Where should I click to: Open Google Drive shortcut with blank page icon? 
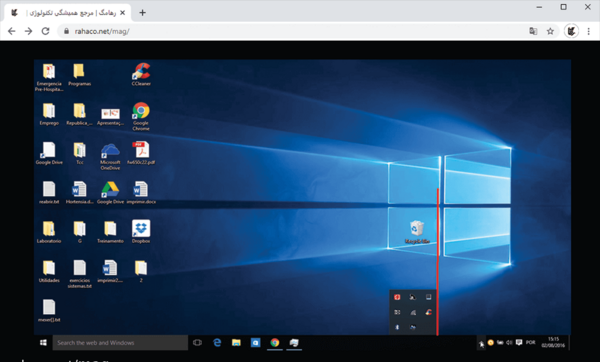pos(49,153)
